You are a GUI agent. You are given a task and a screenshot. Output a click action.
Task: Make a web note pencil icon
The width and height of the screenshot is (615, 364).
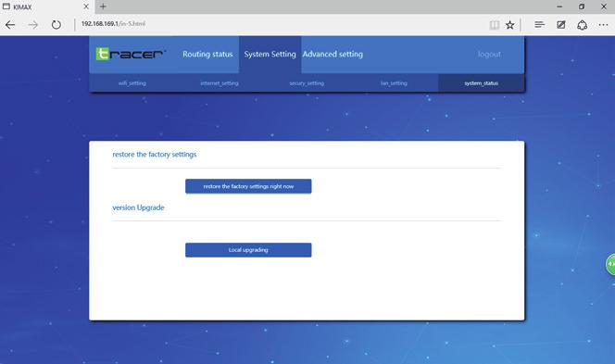pos(561,25)
